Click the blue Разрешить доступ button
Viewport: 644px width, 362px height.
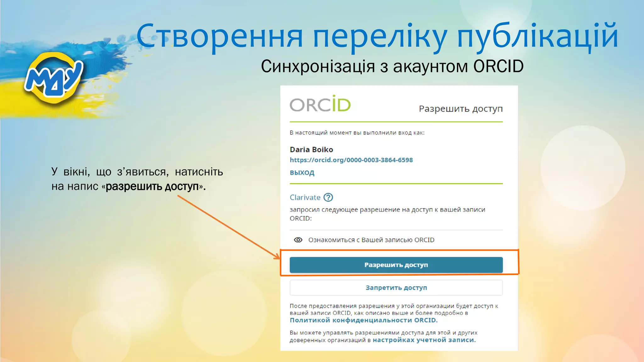click(x=396, y=265)
